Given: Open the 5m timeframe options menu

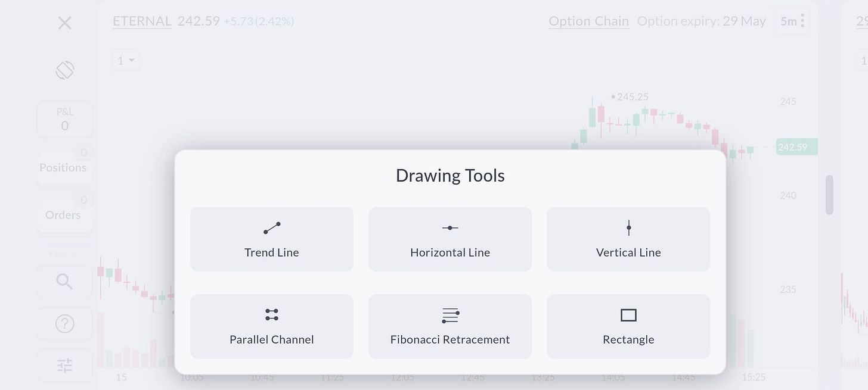Looking at the screenshot, I should tap(793, 21).
